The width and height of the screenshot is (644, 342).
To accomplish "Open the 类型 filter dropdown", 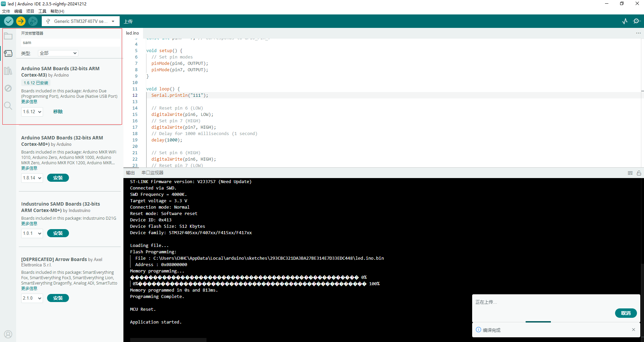I will (58, 53).
